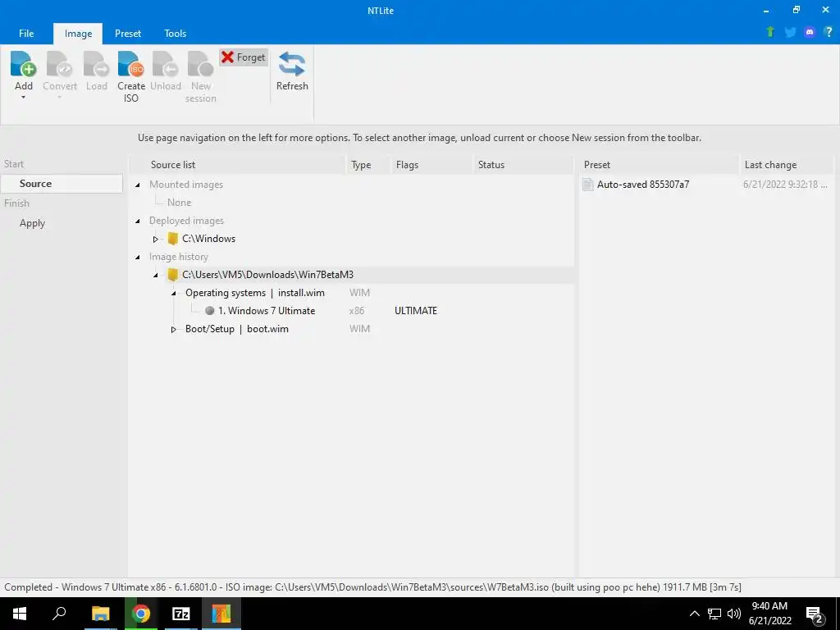Click the network tray icon

(714, 614)
